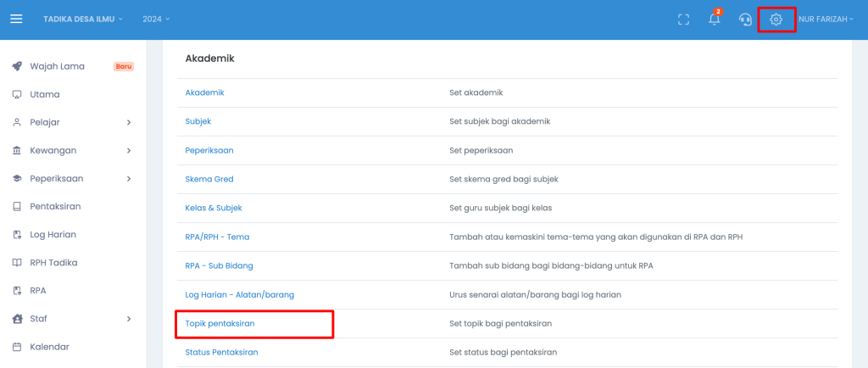Open RPA - Sub Bidang link
This screenshot has height=368, width=868.
(219, 265)
